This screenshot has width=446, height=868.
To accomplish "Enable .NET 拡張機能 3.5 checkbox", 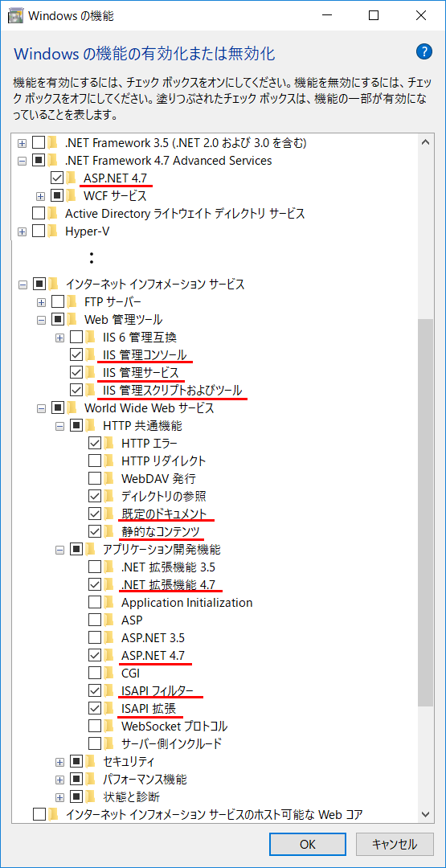I will tap(95, 567).
